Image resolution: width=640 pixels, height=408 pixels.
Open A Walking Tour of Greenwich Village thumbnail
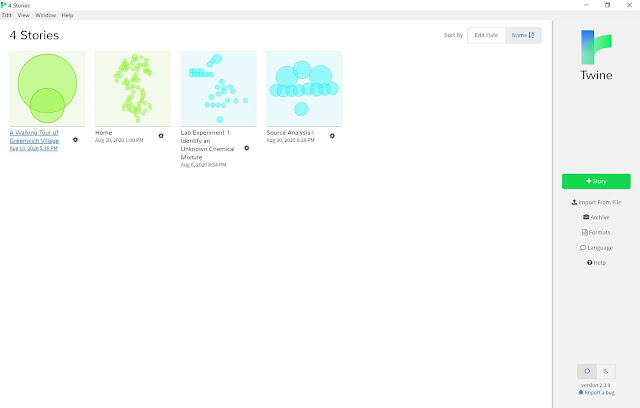47,89
